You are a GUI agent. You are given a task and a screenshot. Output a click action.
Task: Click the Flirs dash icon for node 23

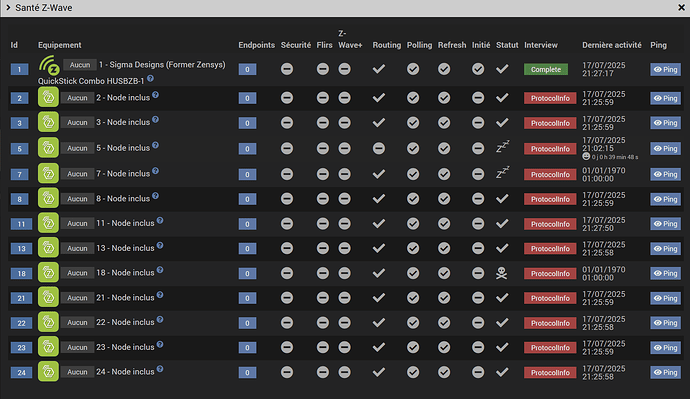tap(323, 347)
